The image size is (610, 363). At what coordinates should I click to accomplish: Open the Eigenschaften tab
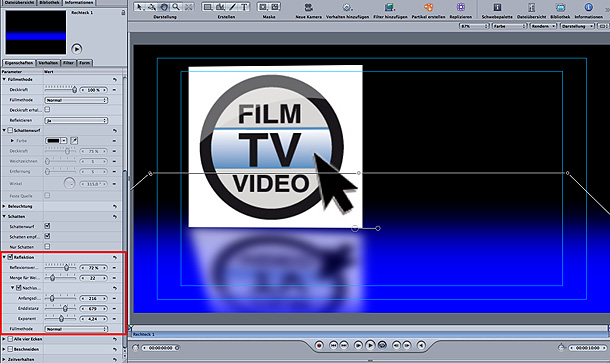click(x=19, y=63)
